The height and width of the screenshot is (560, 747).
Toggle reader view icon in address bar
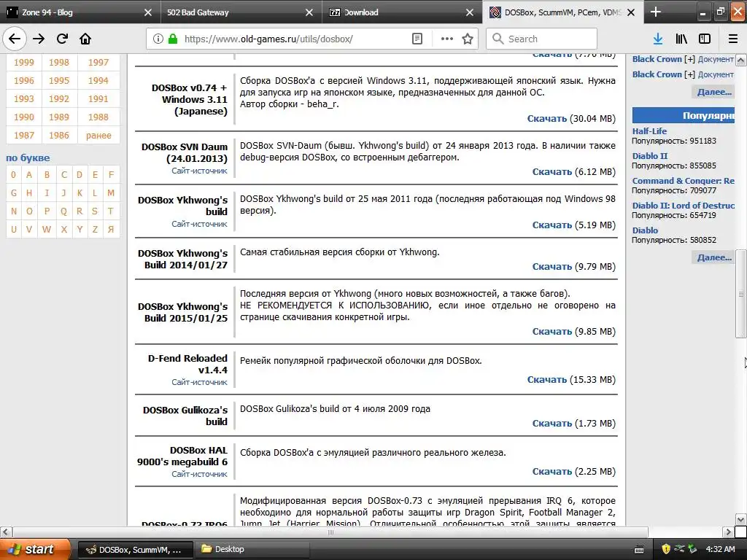pyautogui.click(x=417, y=39)
